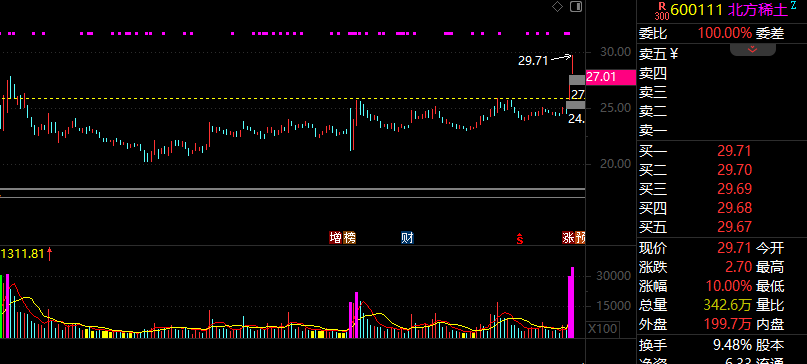Click the diamond marker icon above the chart

pos(557,7)
